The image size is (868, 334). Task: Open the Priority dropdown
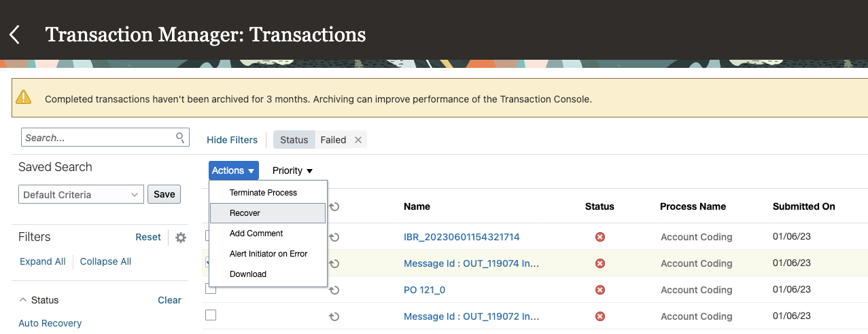point(292,170)
